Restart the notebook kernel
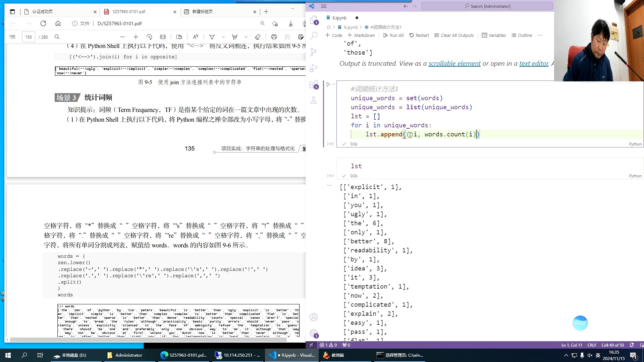Image resolution: width=644 pixels, height=362 pixels. point(419,35)
